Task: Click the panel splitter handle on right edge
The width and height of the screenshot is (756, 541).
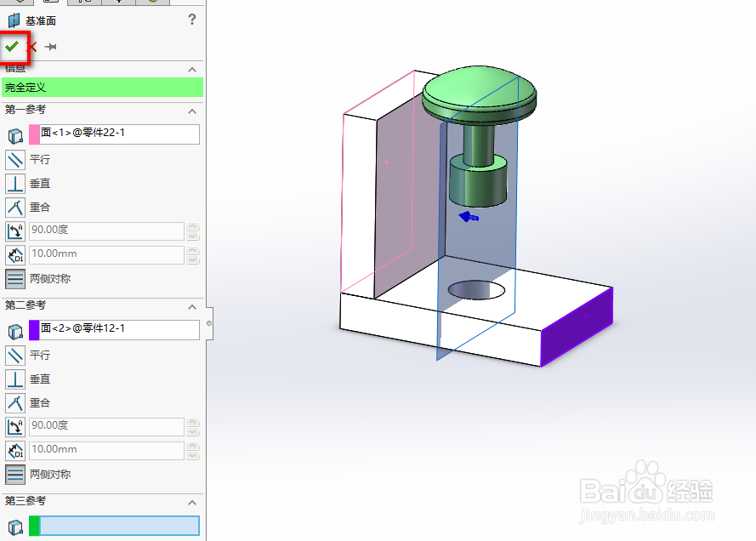Action: [x=209, y=323]
